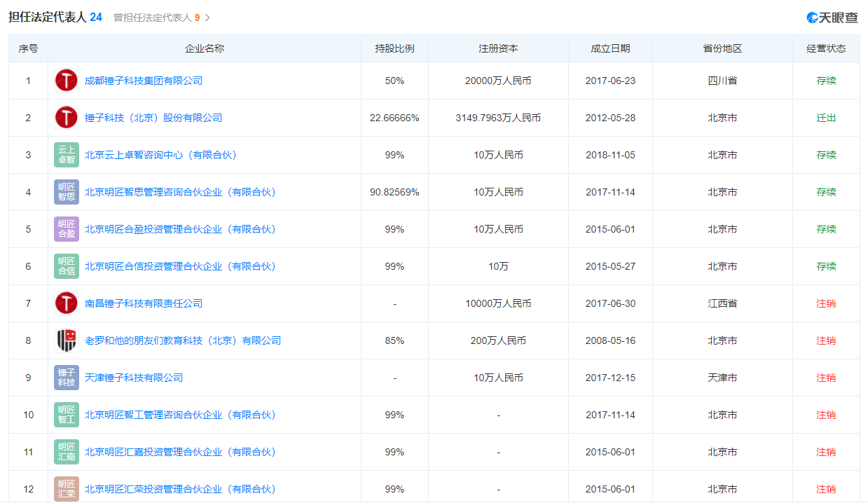The height and width of the screenshot is (503, 868).
Task: Click the 10万 capital cell in row 6
Action: click(498, 266)
